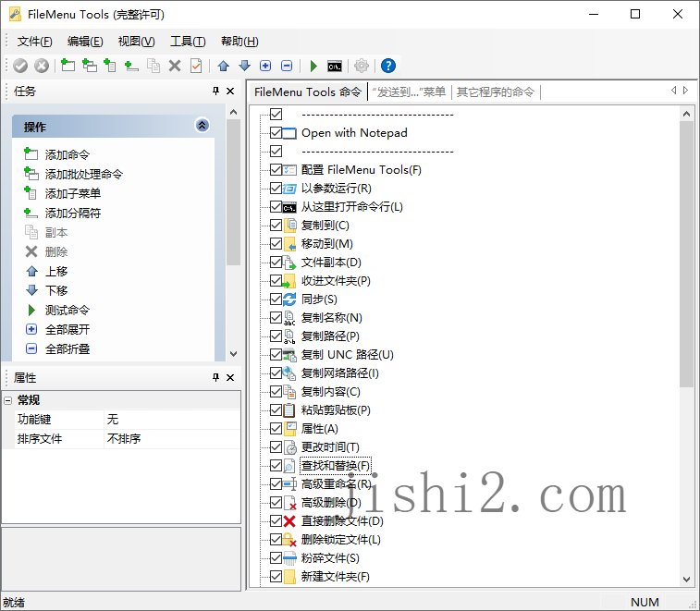Click the 全部展开 action link
The width and height of the screenshot is (700, 611).
(67, 330)
